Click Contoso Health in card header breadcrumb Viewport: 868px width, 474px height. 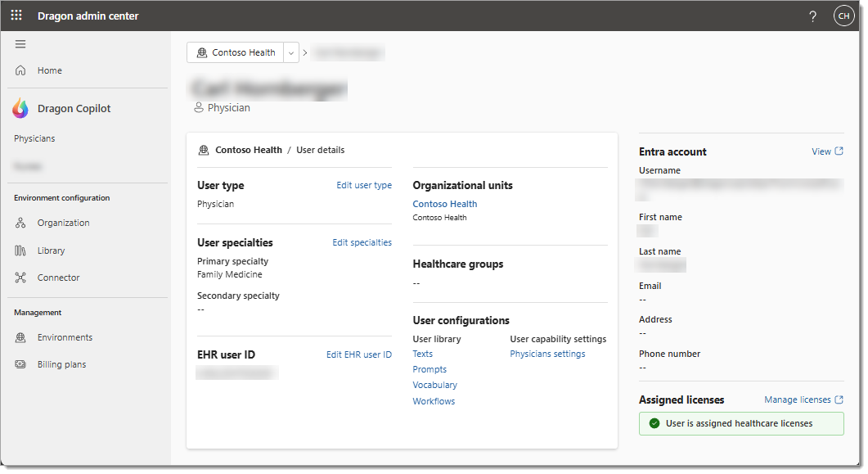tap(249, 150)
